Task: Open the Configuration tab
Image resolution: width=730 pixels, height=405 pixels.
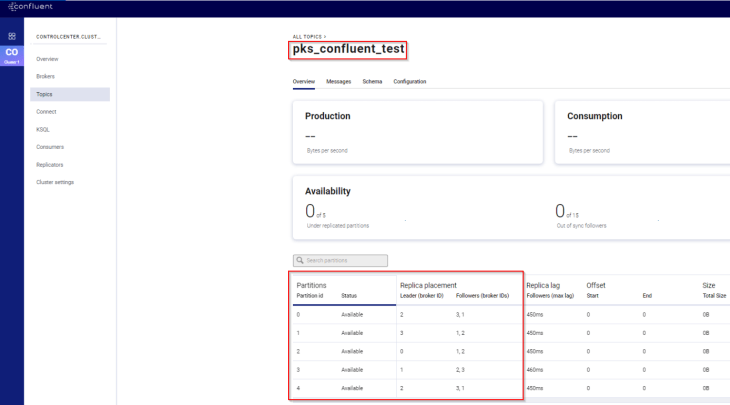Action: [x=410, y=81]
